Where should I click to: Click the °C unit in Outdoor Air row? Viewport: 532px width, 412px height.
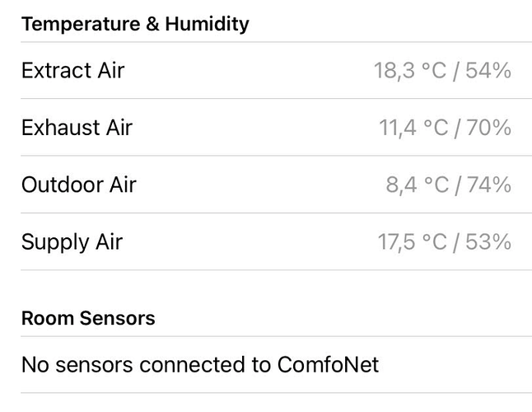tap(434, 185)
